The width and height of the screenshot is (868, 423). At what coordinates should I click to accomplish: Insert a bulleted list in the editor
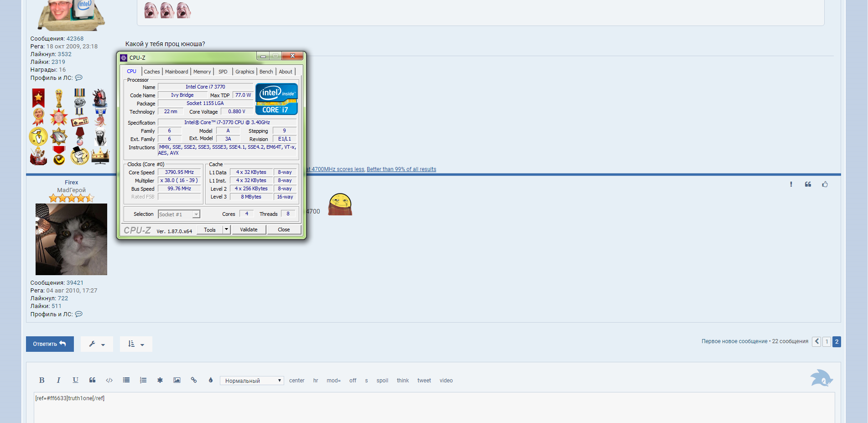pyautogui.click(x=126, y=380)
